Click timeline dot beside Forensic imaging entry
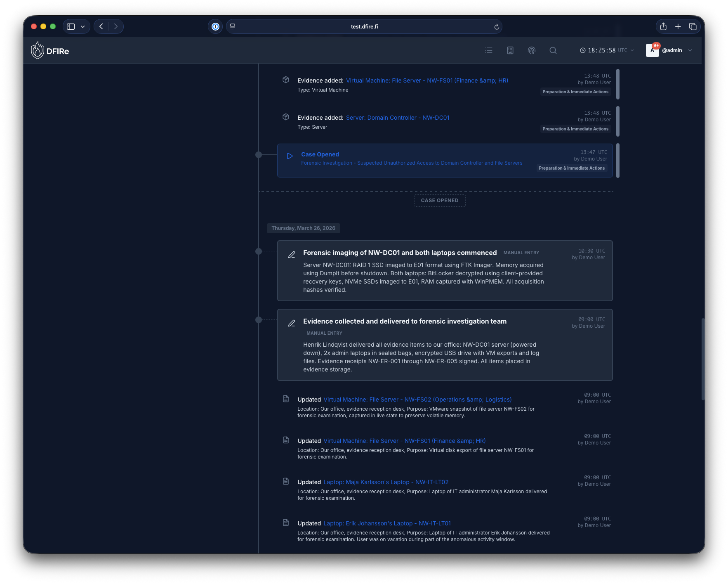The width and height of the screenshot is (728, 584). point(259,251)
